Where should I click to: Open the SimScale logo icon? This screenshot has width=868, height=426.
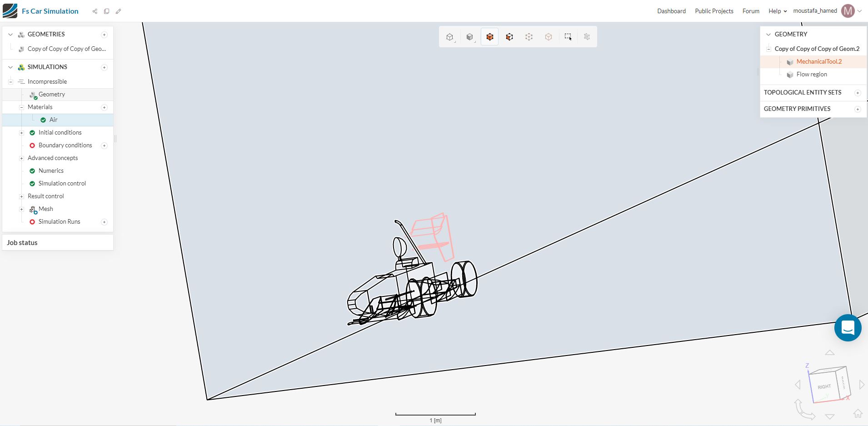[x=10, y=10]
